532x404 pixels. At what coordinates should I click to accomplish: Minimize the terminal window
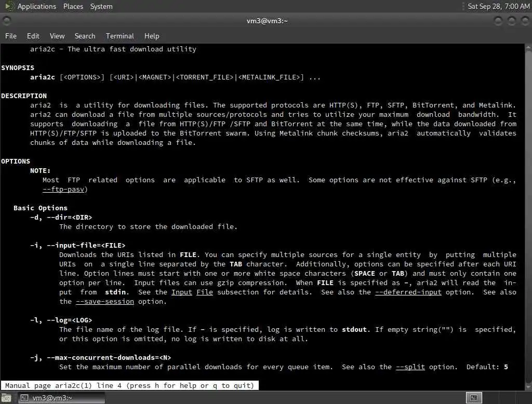point(498,21)
